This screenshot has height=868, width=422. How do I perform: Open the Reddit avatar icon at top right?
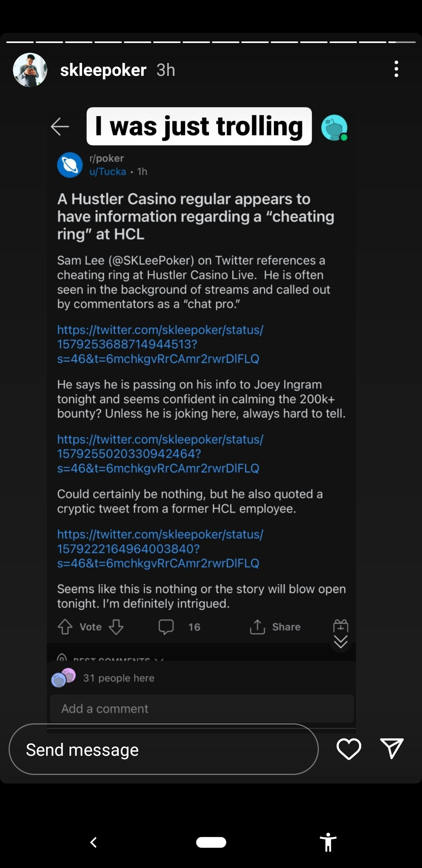click(x=334, y=127)
